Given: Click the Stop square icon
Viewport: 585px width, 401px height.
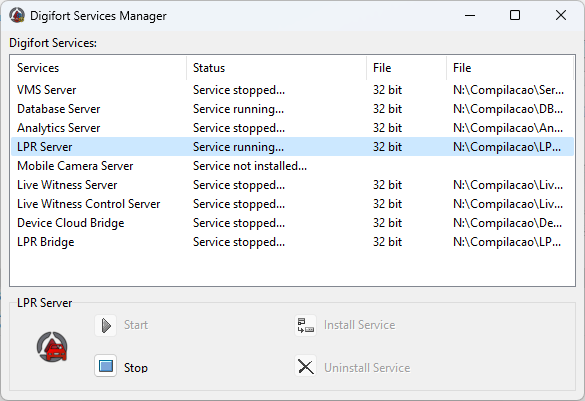Looking at the screenshot, I should [x=106, y=366].
